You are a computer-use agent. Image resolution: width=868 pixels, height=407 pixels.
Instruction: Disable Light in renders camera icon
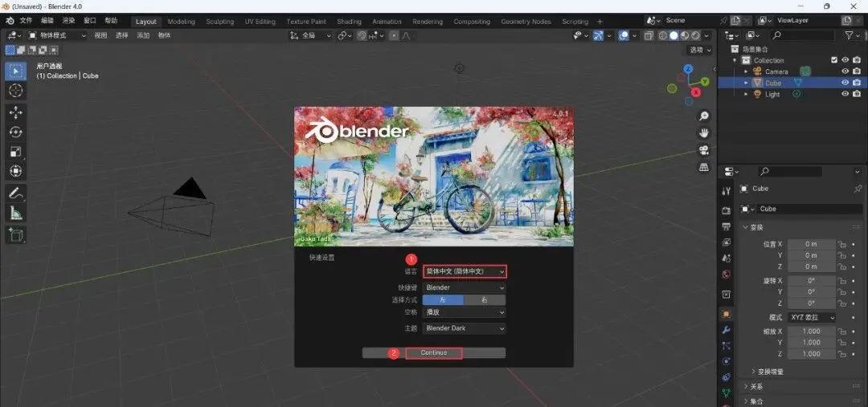point(857,94)
